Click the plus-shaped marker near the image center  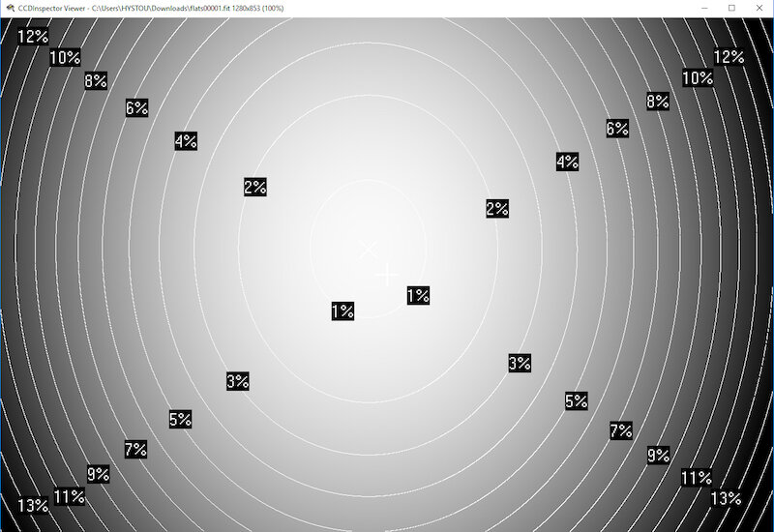(386, 276)
